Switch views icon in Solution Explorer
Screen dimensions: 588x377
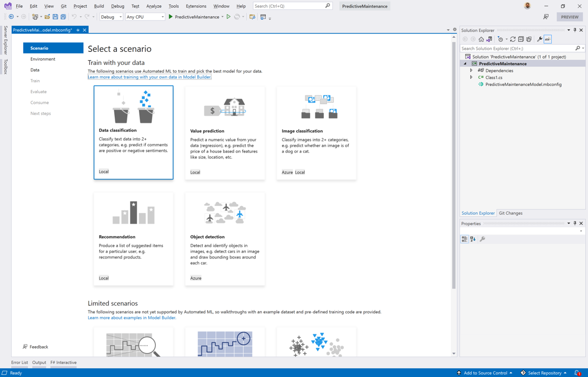[x=489, y=39]
